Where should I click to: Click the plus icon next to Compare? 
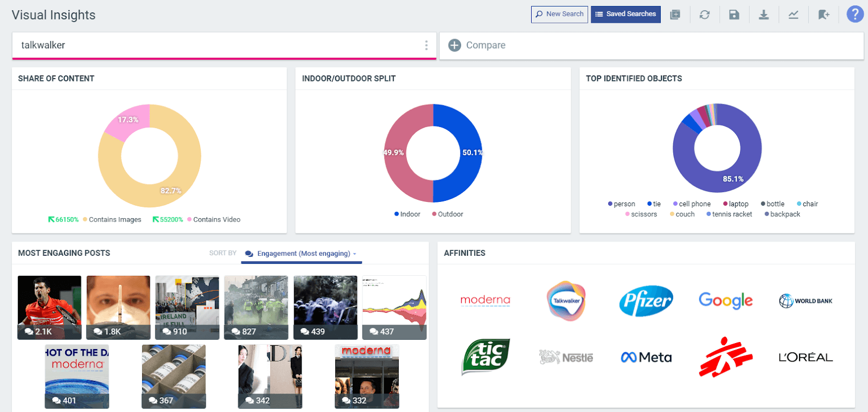[455, 45]
